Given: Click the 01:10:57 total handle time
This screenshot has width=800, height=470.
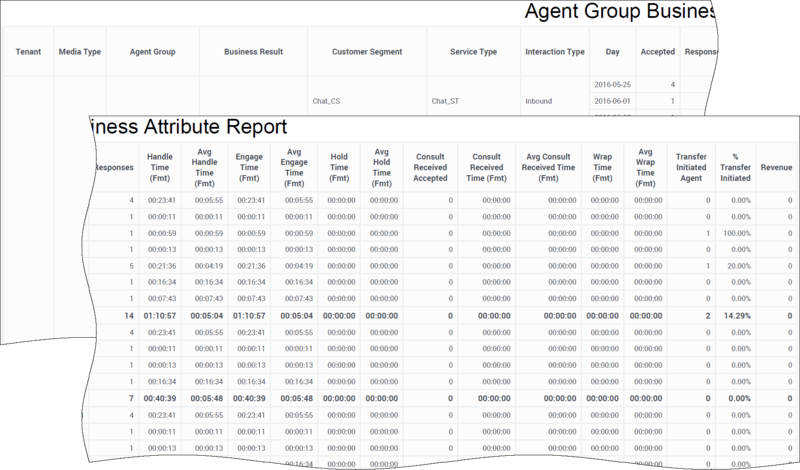Looking at the screenshot, I should click(162, 315).
